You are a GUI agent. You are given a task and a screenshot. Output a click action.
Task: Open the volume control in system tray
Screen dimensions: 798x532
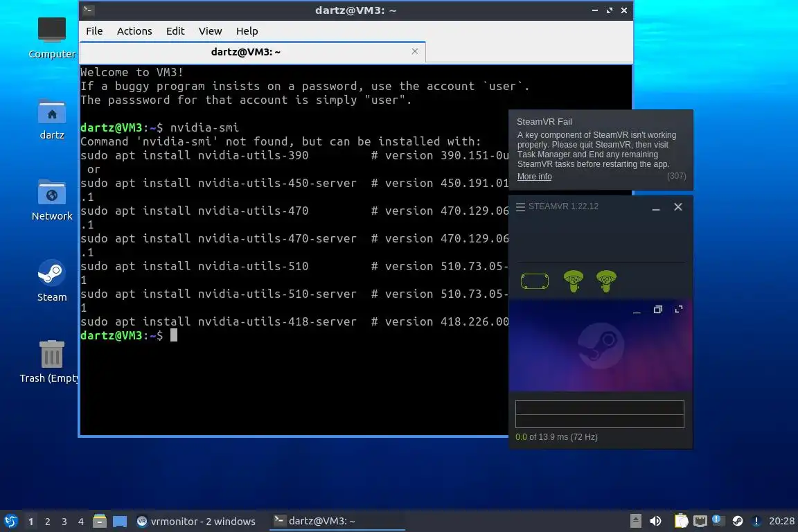point(655,521)
